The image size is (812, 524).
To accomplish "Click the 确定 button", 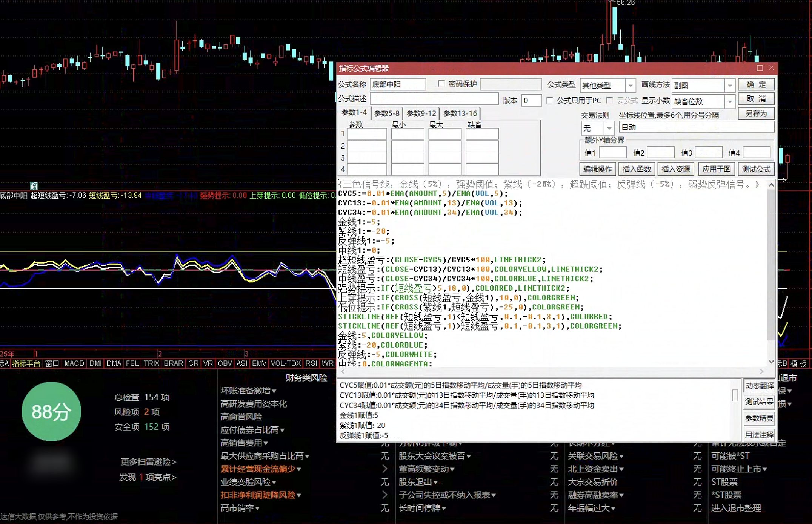I will pos(757,84).
